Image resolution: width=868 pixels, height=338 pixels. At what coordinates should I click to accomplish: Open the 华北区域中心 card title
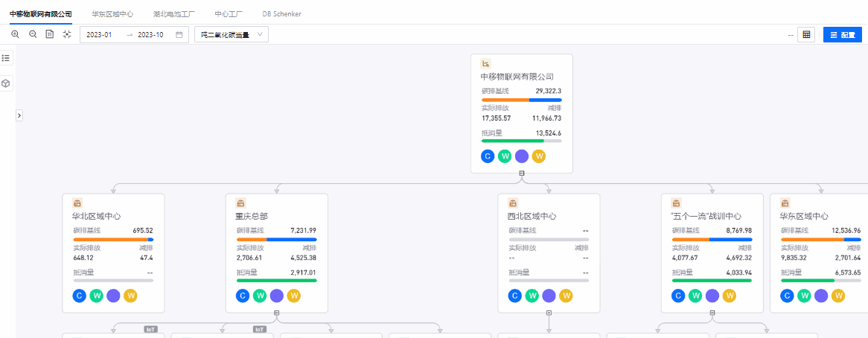(97, 217)
